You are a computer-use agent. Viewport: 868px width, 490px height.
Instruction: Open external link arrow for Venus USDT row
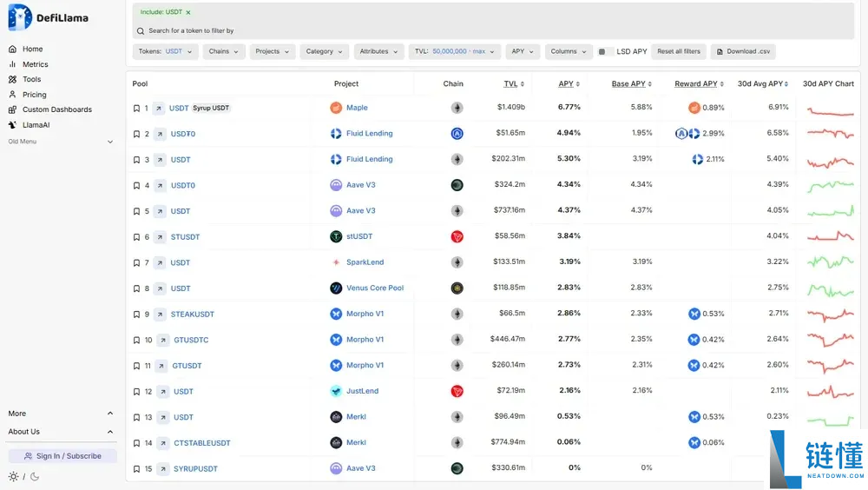click(160, 288)
